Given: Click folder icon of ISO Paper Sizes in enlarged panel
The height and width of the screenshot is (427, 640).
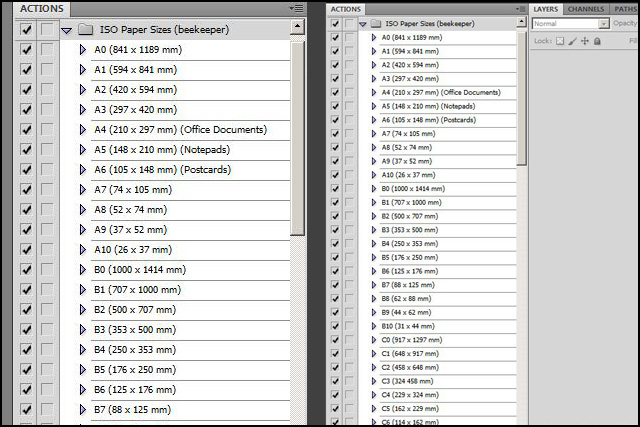Looking at the screenshot, I should [85, 30].
